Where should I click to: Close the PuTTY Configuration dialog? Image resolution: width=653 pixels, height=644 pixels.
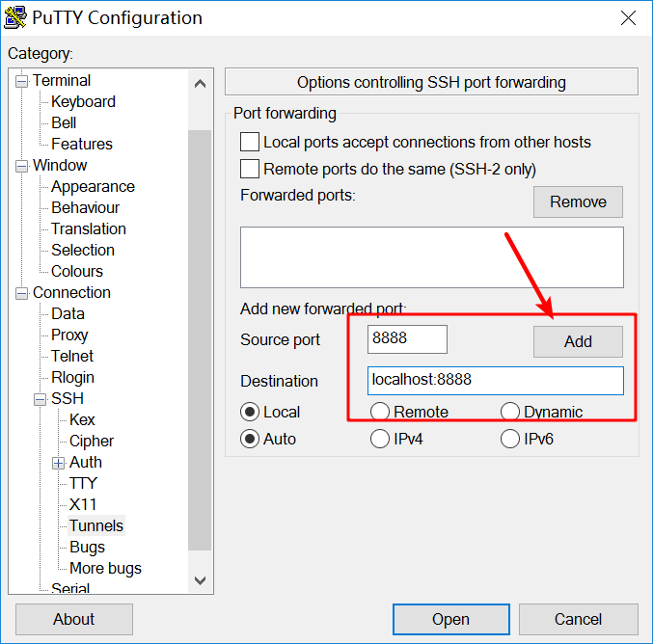[x=628, y=18]
